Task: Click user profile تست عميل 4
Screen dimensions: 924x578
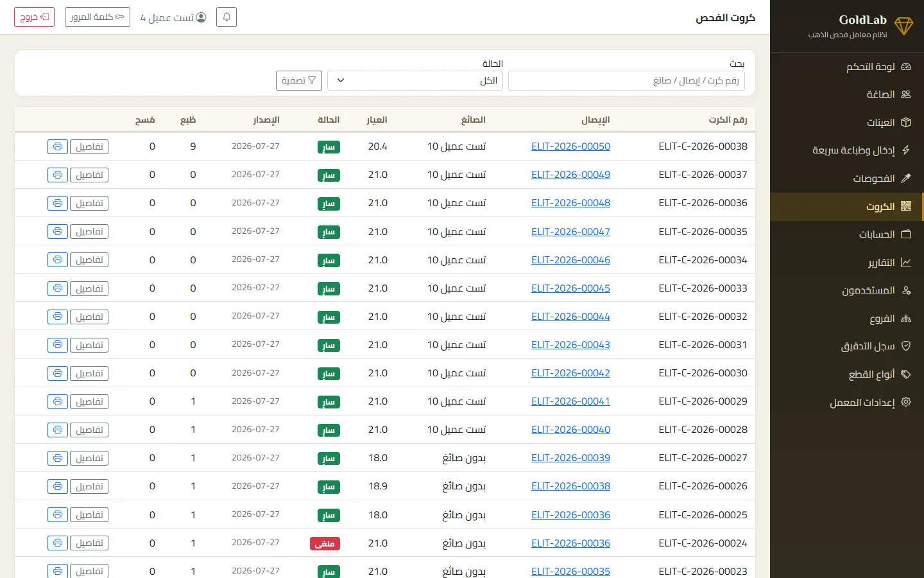Action: point(173,17)
